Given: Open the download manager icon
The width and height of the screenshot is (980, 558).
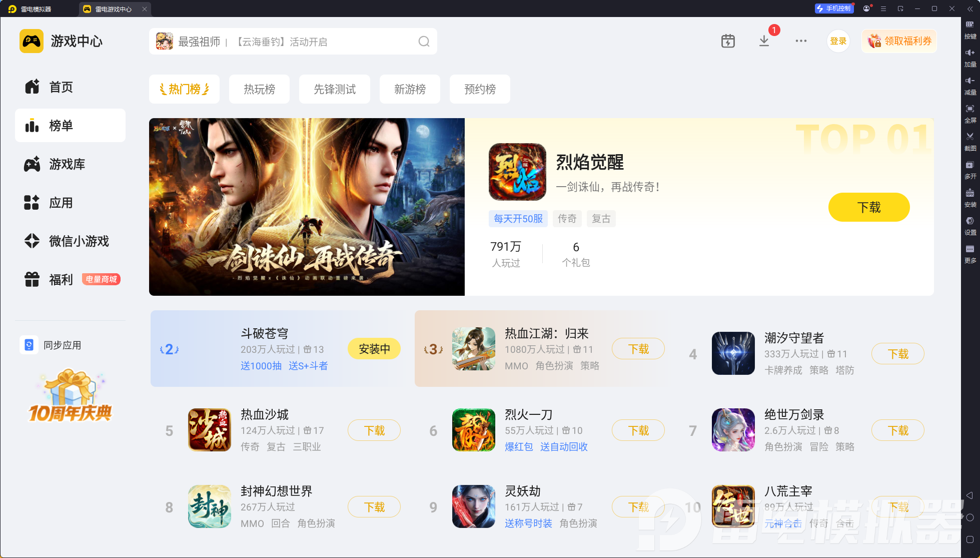Looking at the screenshot, I should [x=764, y=41].
